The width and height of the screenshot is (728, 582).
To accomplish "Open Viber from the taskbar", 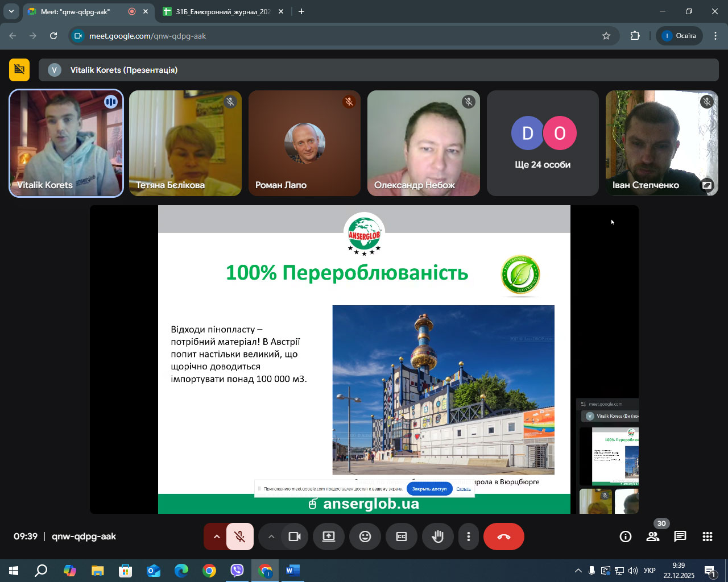I will [x=237, y=570].
